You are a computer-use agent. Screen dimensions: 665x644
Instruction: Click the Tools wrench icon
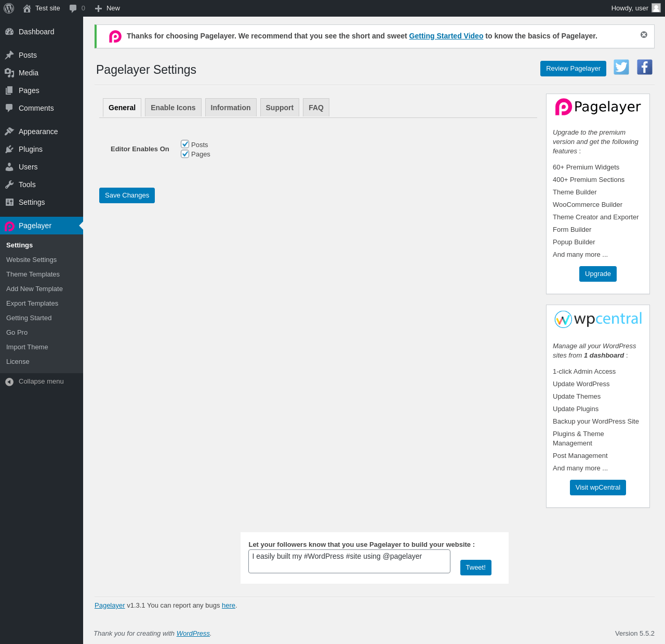click(x=9, y=185)
